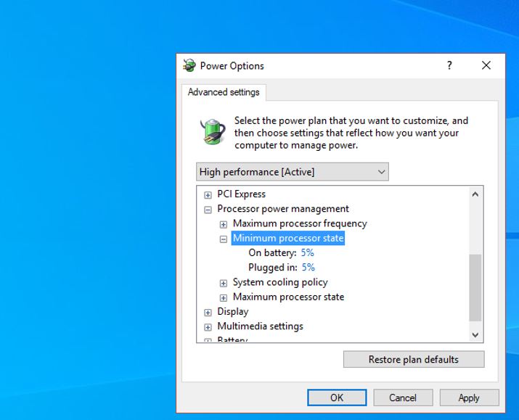Screen dimensions: 519x420
Task: Open the High performance power plan dropdown
Action: [x=293, y=172]
